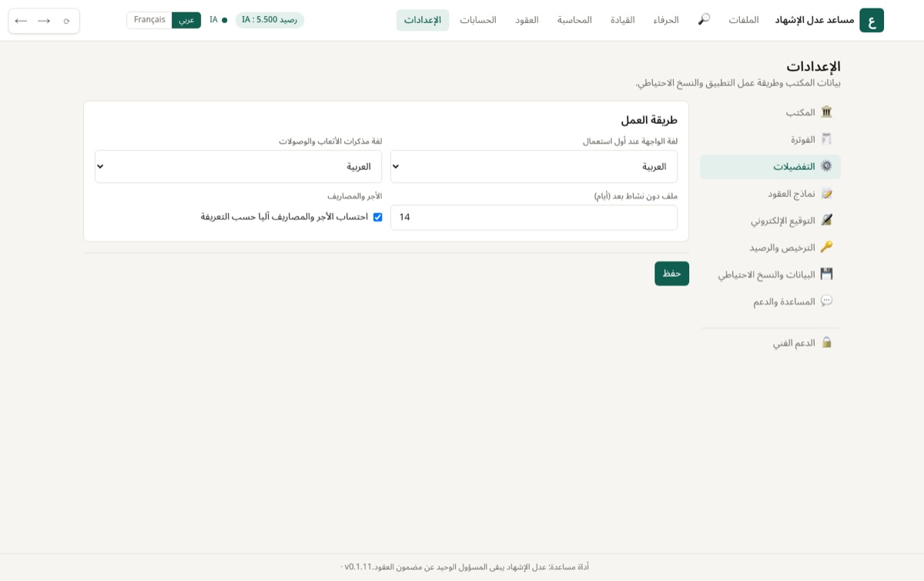The width and height of the screenshot is (924, 581).
Task: Click the key icon next to الترخيص والرصيد
Action: (x=826, y=247)
